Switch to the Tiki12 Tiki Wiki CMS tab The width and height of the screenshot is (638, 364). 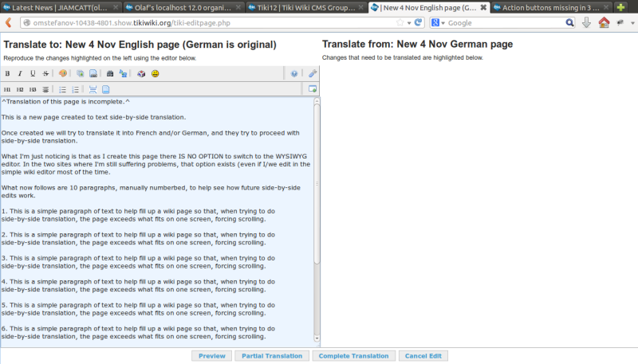point(306,7)
